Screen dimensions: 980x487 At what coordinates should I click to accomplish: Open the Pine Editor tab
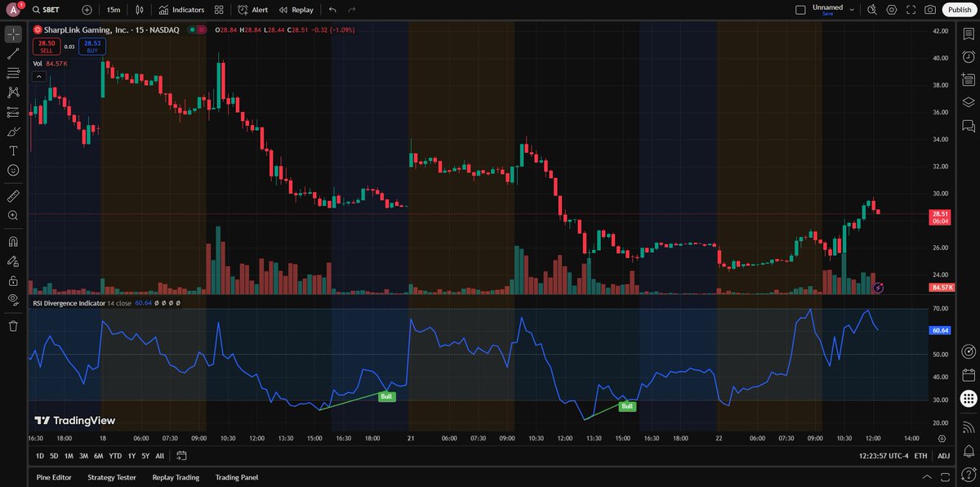click(x=54, y=477)
